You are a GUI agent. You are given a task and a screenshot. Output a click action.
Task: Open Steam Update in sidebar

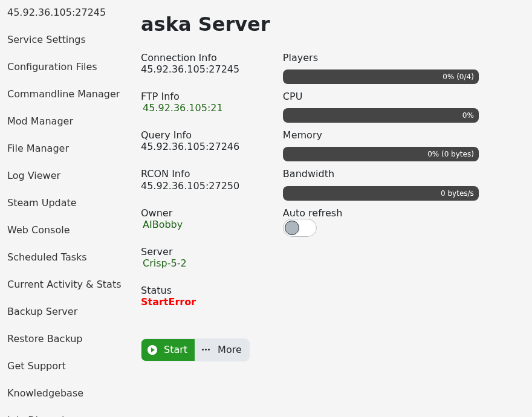pyautogui.click(x=42, y=202)
